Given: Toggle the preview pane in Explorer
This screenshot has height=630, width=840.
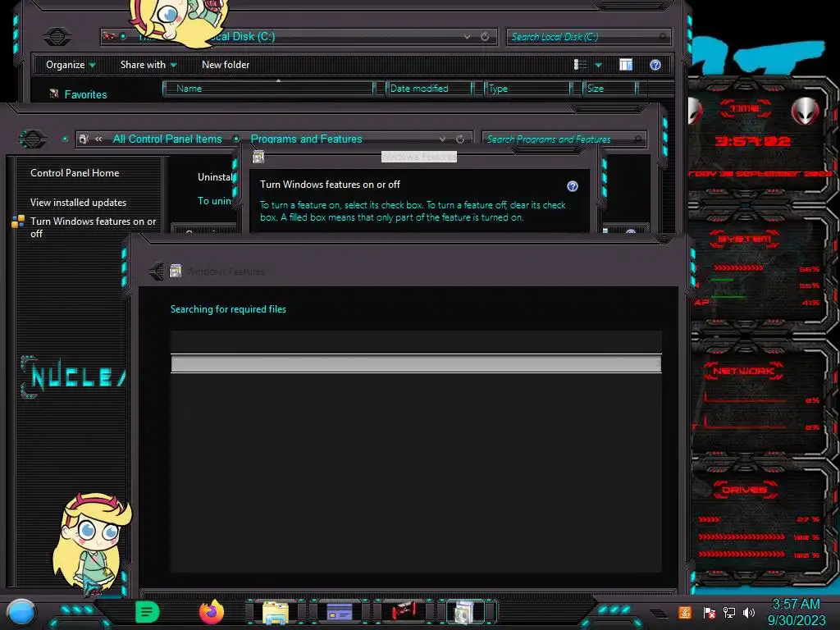Looking at the screenshot, I should click(x=626, y=65).
